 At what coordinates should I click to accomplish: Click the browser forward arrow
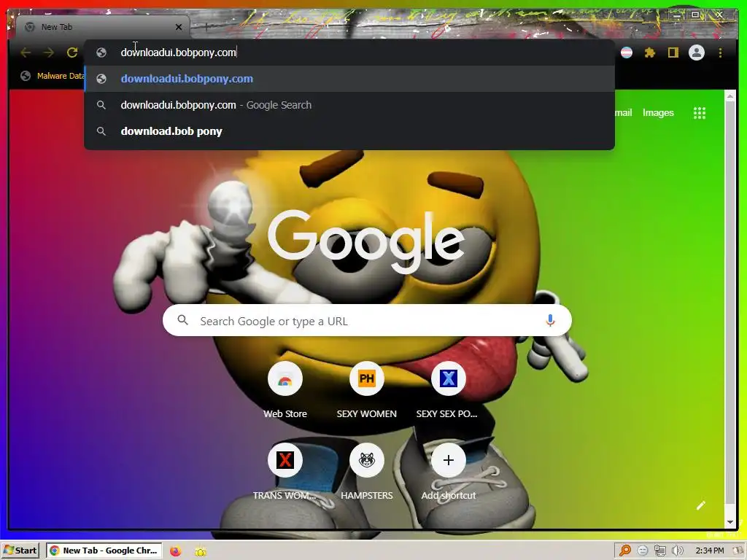pos(49,52)
